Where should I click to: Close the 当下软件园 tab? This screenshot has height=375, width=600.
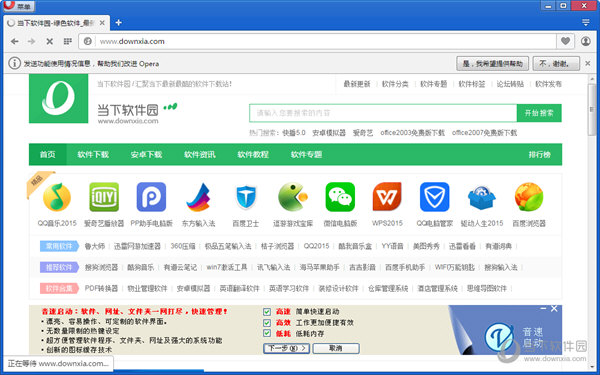[x=102, y=23]
